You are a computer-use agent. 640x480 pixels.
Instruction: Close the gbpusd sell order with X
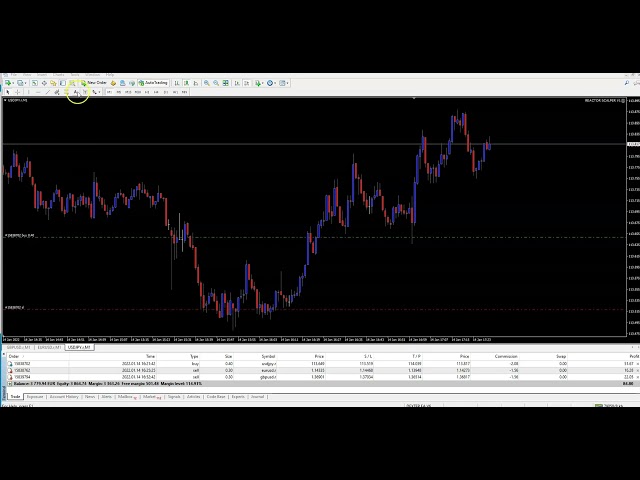click(x=636, y=376)
